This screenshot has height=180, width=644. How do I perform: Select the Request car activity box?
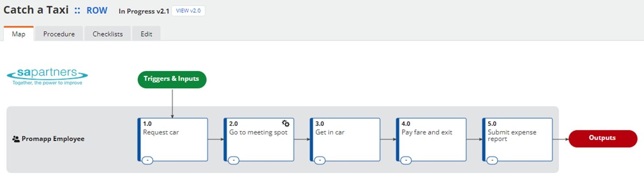click(173, 140)
